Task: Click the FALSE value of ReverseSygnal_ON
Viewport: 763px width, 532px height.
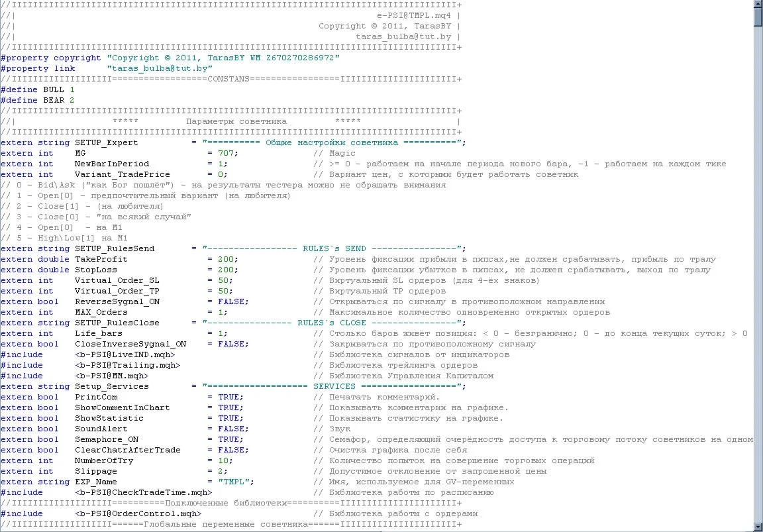Action: pos(233,301)
